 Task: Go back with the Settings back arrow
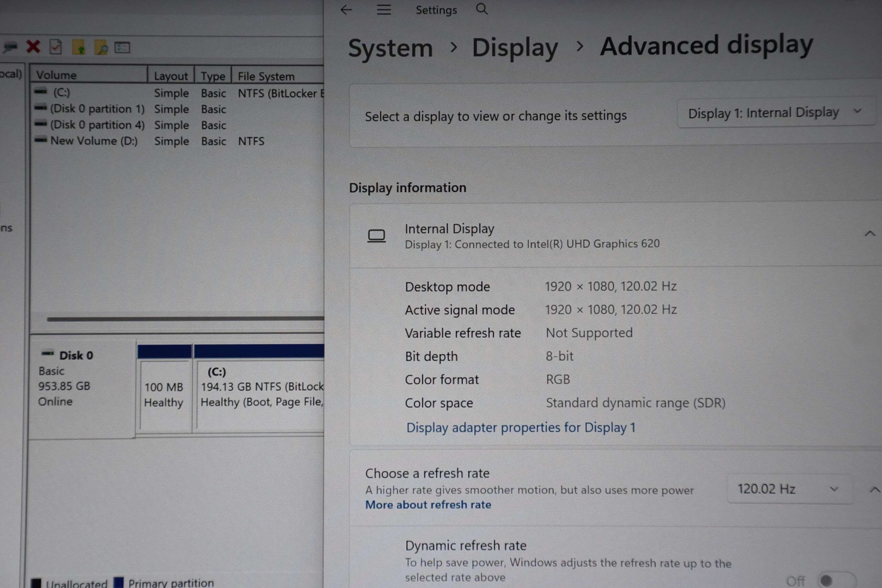tap(346, 10)
